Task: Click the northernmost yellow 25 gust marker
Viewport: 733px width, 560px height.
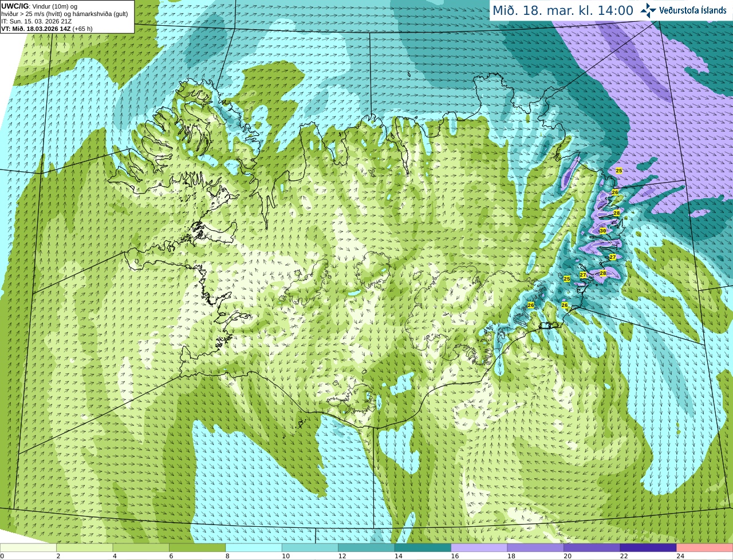Action: (618, 171)
